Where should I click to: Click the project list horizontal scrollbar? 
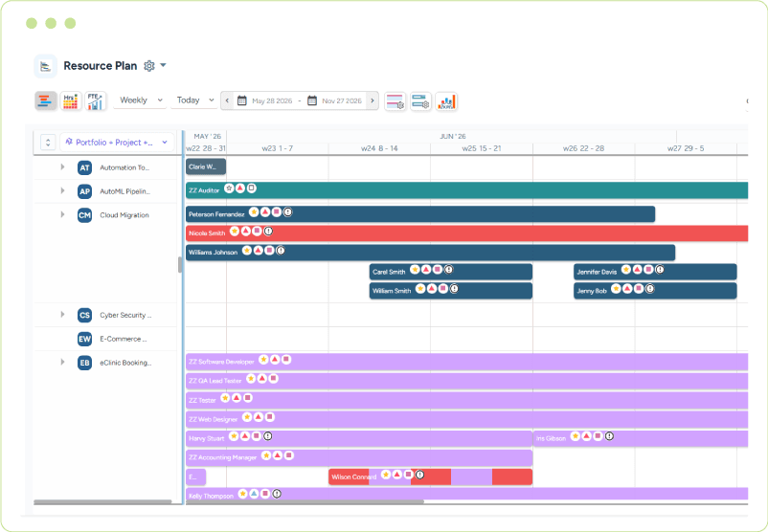[102, 501]
